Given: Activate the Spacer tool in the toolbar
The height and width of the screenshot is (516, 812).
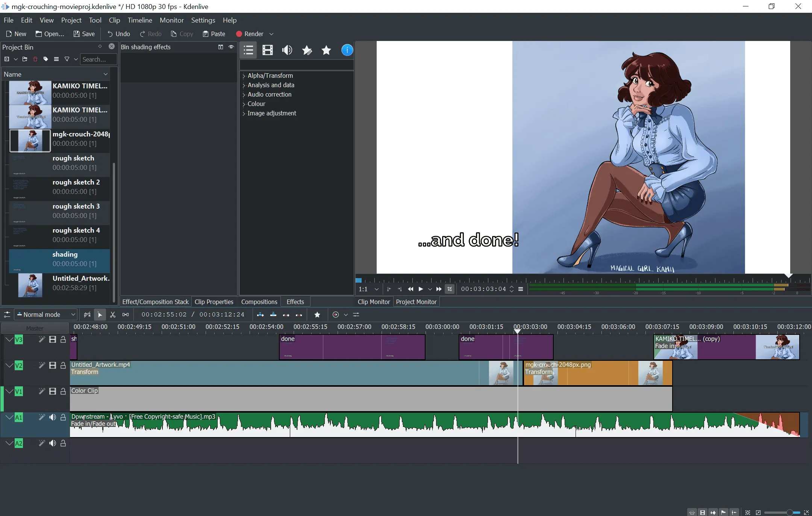Looking at the screenshot, I should [125, 315].
